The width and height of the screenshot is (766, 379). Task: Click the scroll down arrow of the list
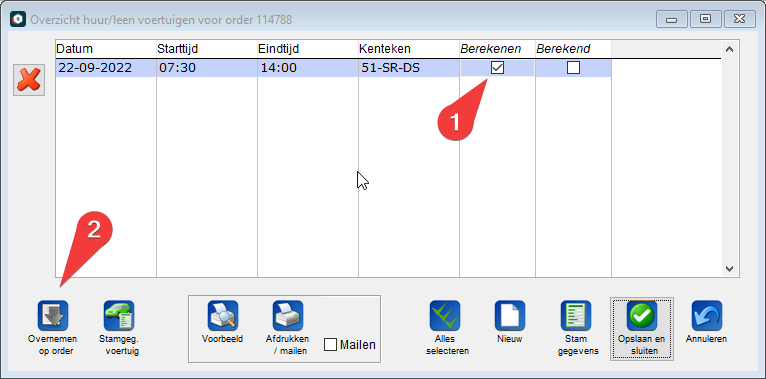click(729, 269)
